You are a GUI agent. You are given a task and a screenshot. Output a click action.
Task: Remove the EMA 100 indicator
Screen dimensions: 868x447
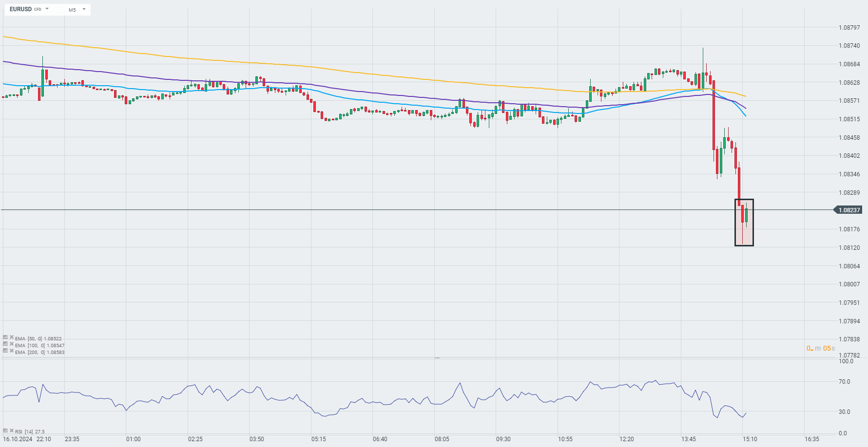(11, 344)
